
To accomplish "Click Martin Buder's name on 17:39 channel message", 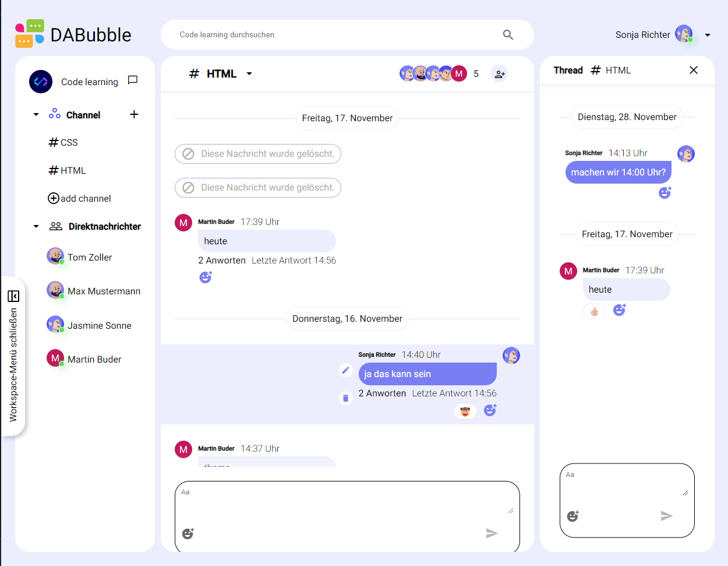I will (216, 222).
